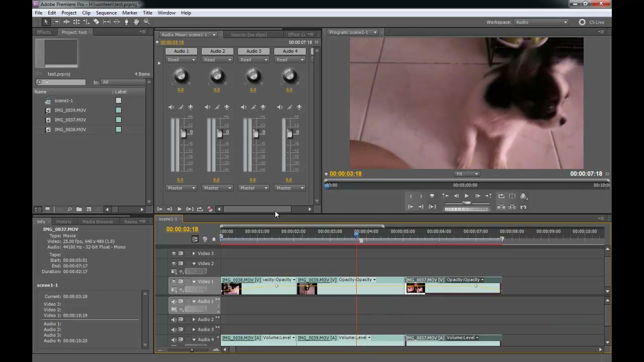
Task: Click the audio mixer record button
Action: click(210, 209)
